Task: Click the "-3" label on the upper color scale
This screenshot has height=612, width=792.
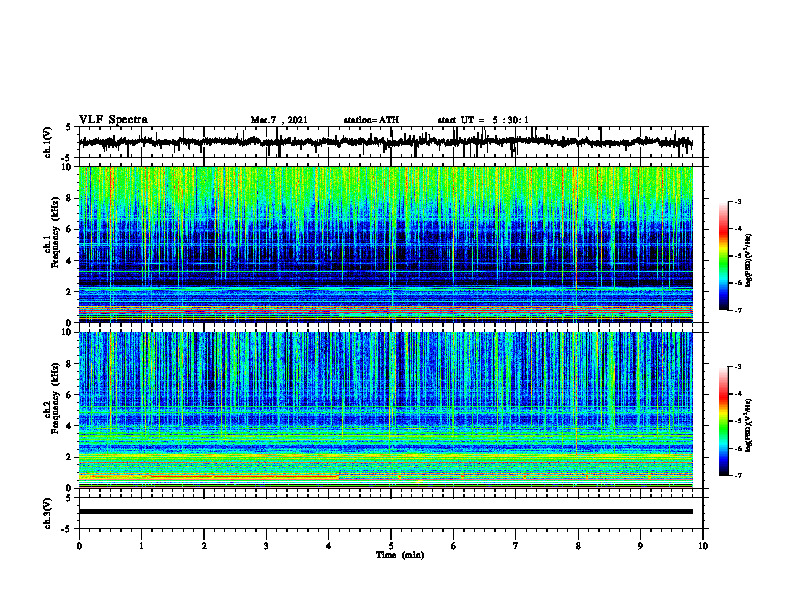Action: pos(737,201)
